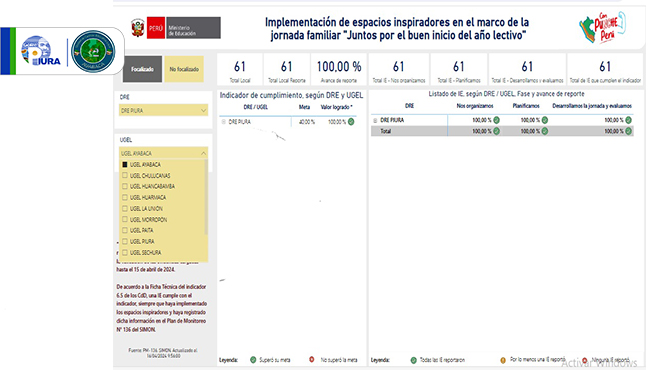Click the Valor logrado column header

(336, 107)
